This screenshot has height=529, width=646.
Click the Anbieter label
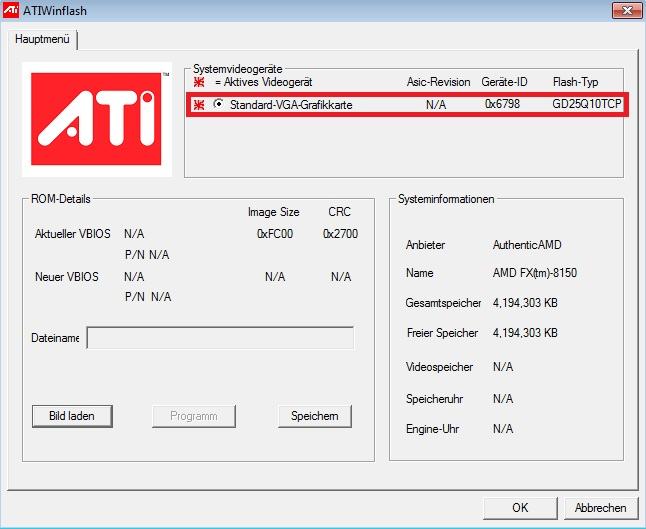coord(425,245)
